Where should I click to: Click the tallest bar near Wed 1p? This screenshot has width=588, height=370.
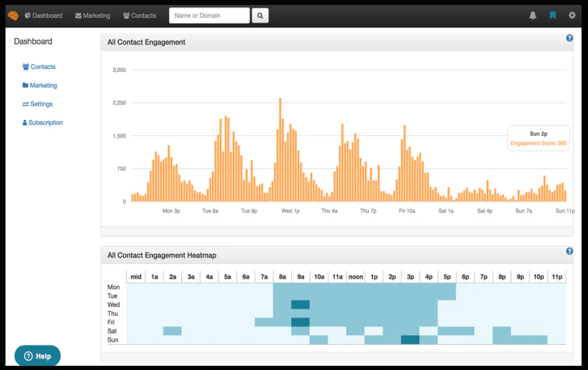pos(280,150)
